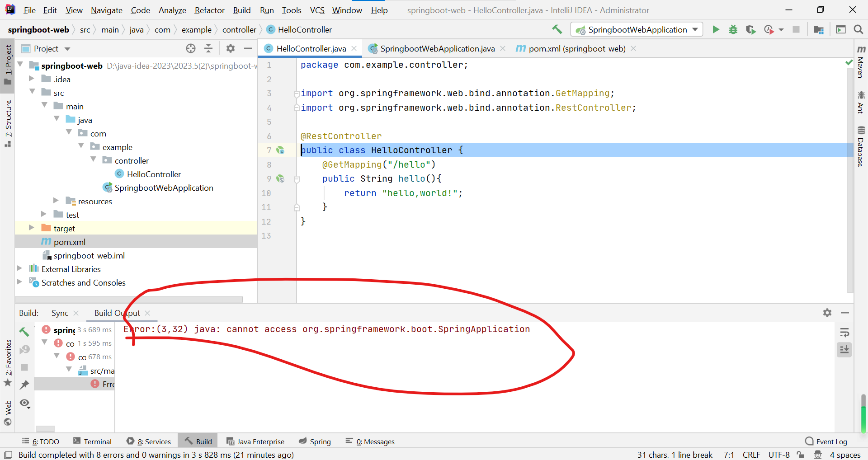The width and height of the screenshot is (868, 460).
Task: Open the Event Log
Action: tap(826, 441)
